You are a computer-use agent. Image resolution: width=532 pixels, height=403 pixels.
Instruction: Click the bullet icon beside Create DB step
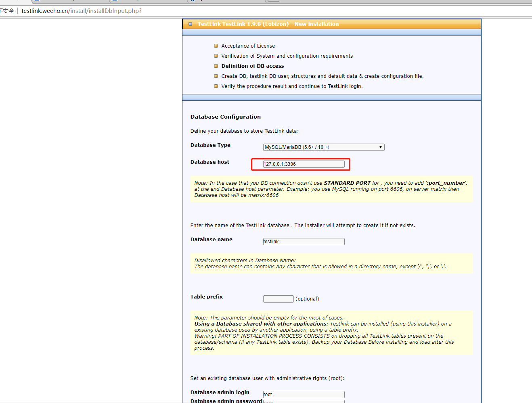click(216, 76)
